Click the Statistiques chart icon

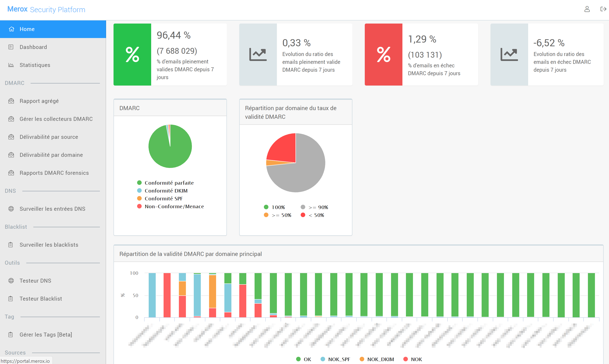(x=11, y=65)
